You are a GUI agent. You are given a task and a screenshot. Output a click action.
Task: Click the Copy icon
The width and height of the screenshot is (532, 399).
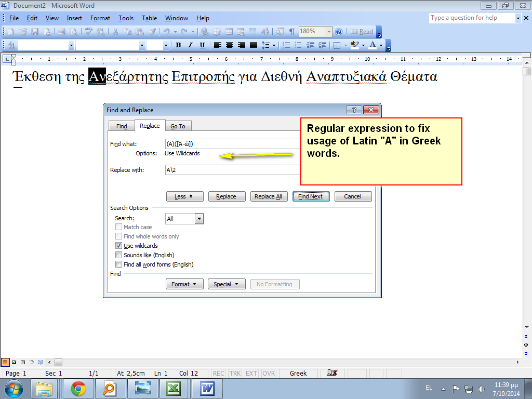coord(128,32)
